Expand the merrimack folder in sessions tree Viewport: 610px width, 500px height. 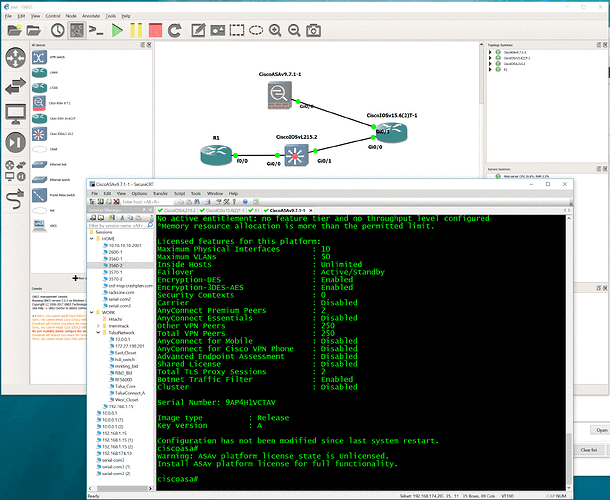[98, 326]
